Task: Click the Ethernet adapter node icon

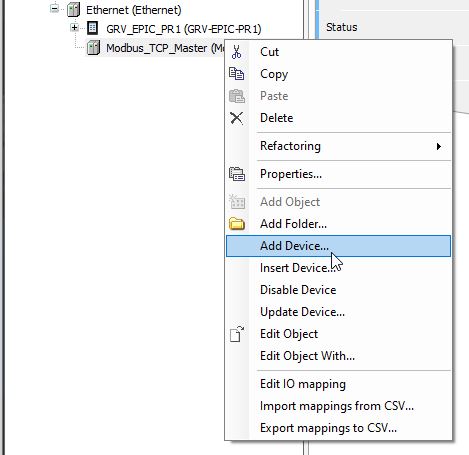Action: tap(73, 9)
